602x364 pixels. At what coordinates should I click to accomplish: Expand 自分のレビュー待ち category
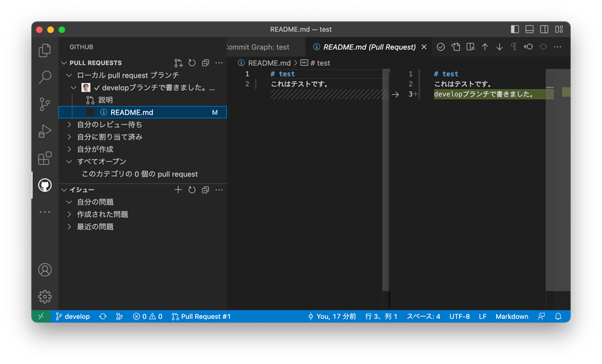click(69, 125)
